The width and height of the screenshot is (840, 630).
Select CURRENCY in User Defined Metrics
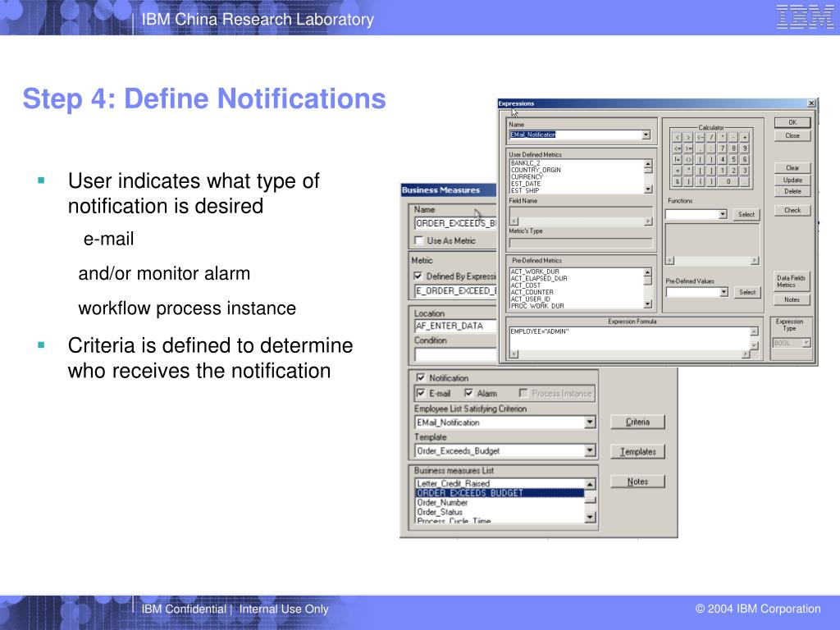click(x=527, y=177)
